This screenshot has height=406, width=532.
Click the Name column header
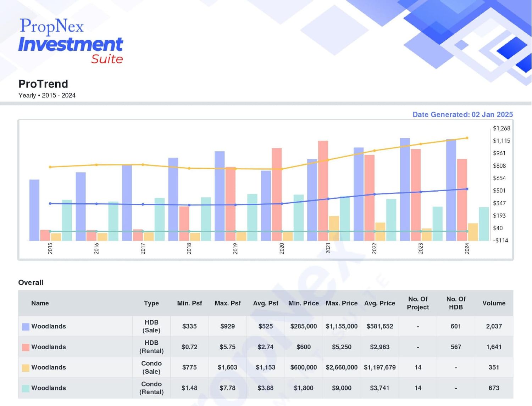[40, 303]
